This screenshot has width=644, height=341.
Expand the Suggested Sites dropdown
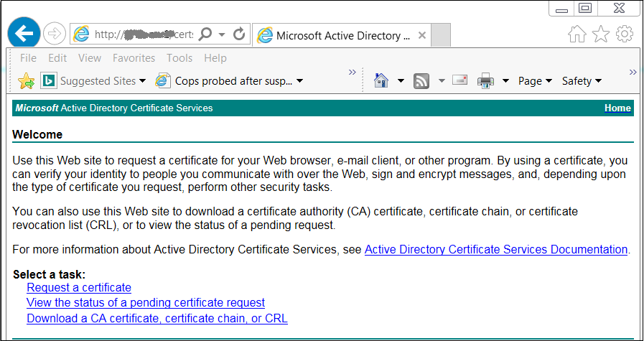click(x=142, y=81)
